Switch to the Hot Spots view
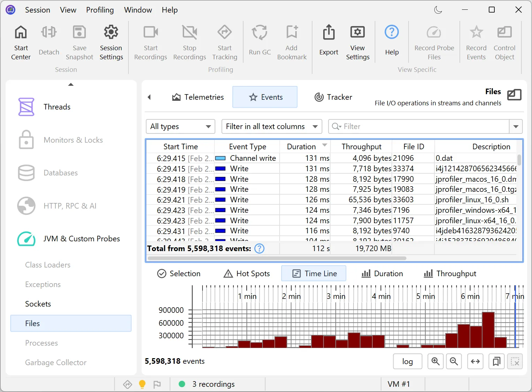 pos(246,273)
